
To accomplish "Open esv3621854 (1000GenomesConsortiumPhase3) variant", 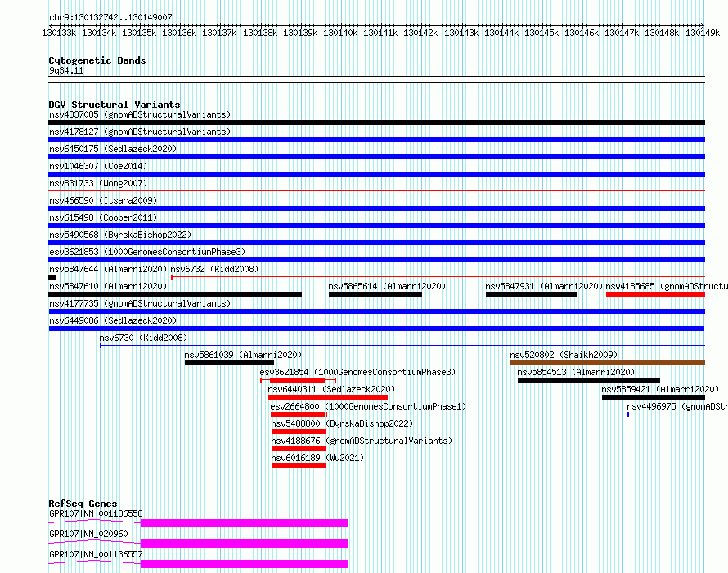I will click(357, 372).
